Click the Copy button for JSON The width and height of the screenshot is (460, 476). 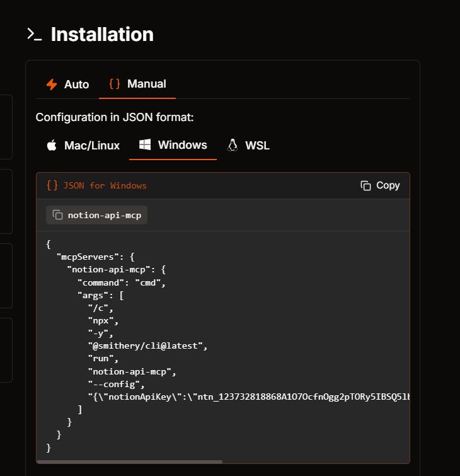(380, 185)
